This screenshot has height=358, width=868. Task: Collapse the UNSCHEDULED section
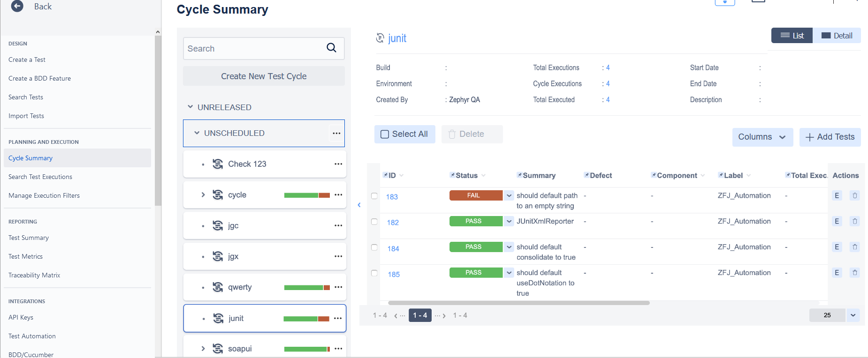tap(197, 133)
